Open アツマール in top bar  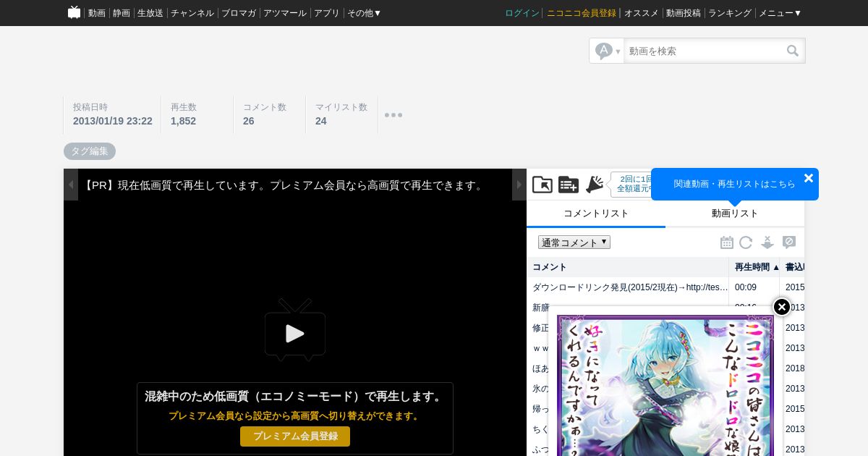pyautogui.click(x=285, y=13)
